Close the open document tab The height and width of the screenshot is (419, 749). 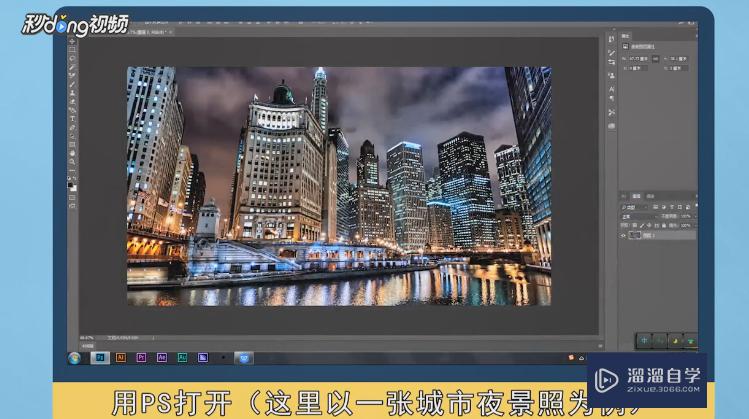[x=171, y=32]
